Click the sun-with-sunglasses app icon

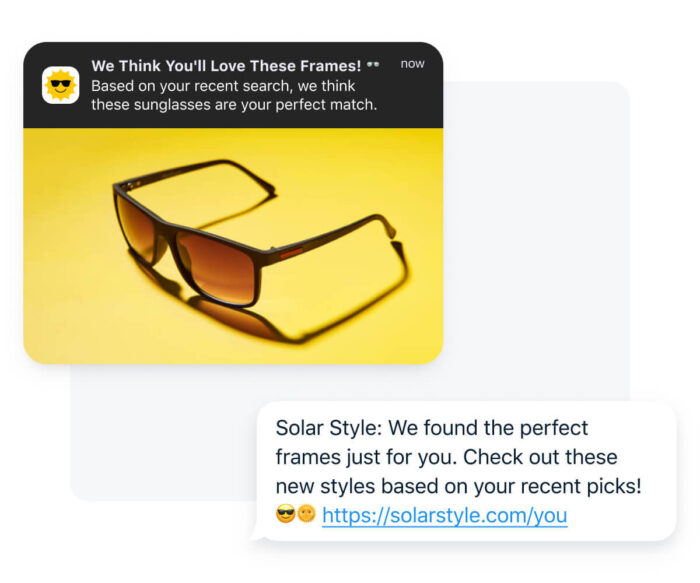(x=61, y=85)
